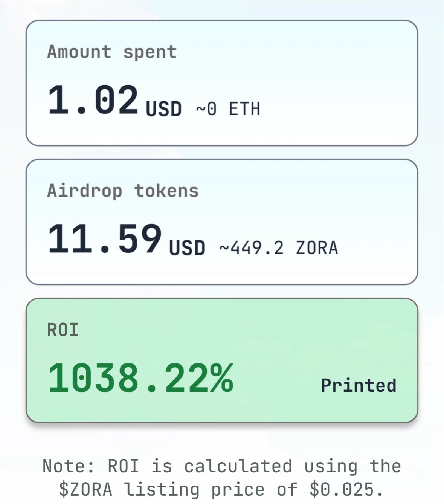Click the Amount spent card
Viewport: 444px width, 504px height.
(222, 83)
